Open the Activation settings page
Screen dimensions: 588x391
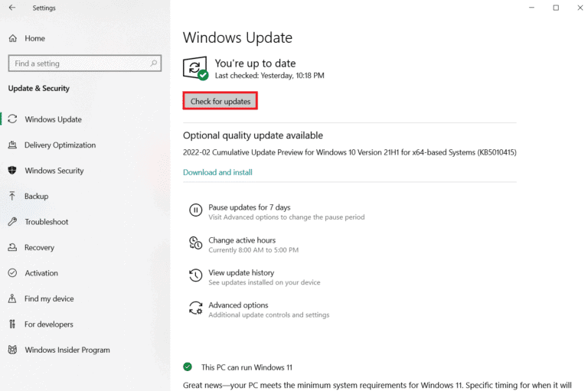41,273
